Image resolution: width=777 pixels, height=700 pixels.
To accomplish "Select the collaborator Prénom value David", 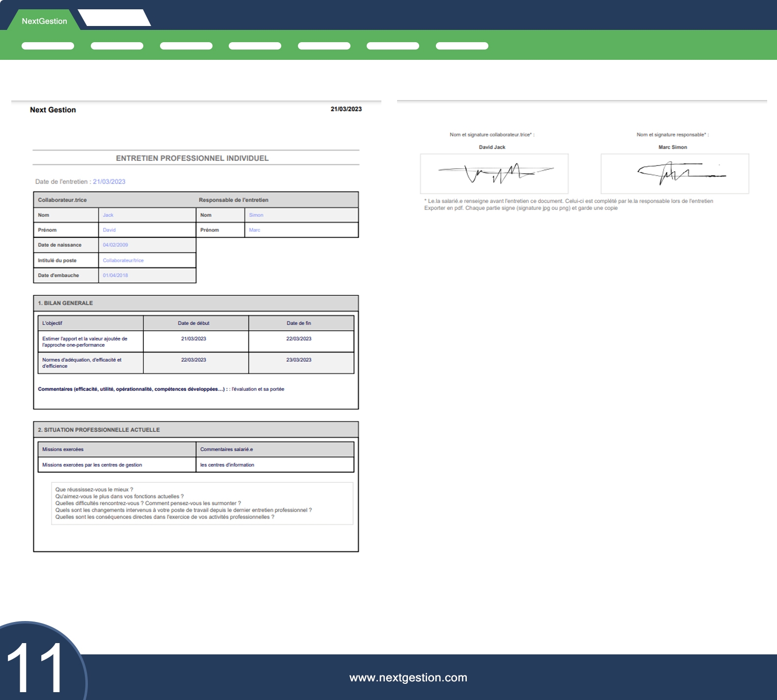I will click(109, 230).
